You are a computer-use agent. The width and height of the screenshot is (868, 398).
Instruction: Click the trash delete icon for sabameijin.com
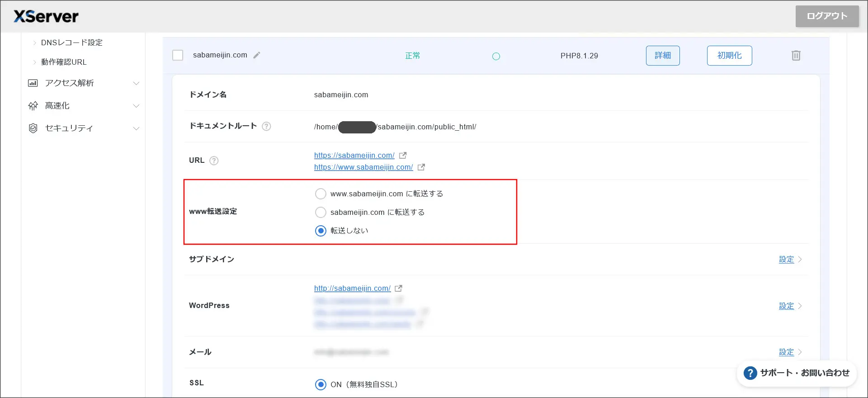pos(796,56)
